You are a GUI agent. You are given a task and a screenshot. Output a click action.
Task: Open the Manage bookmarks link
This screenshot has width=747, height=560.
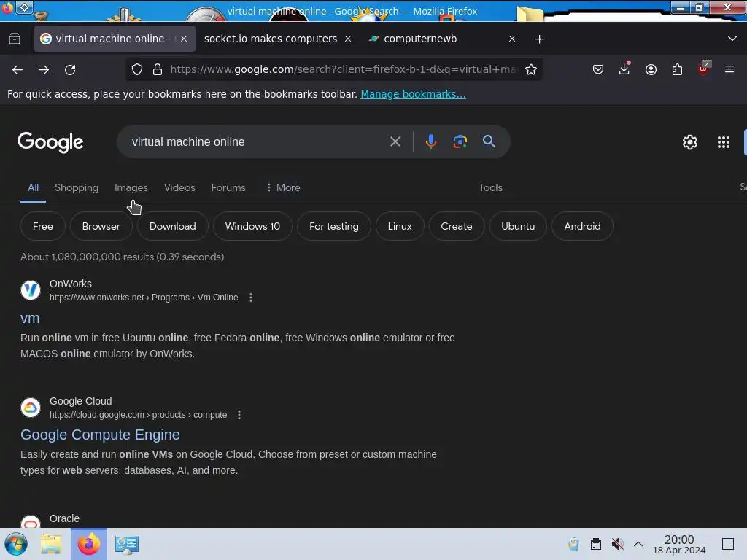413,94
